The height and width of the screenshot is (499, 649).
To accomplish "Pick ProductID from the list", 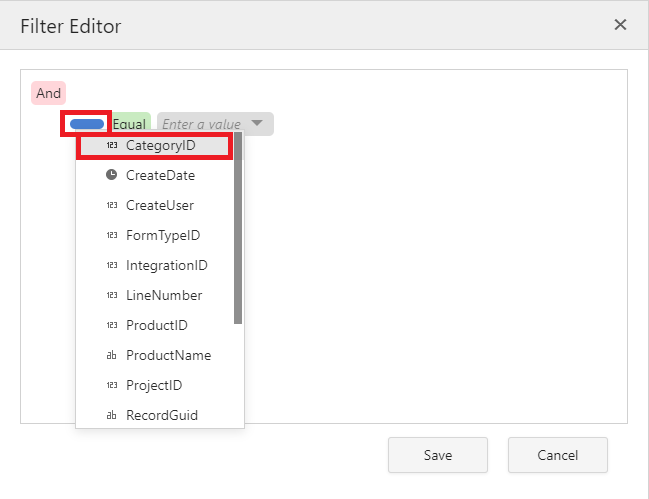I will tap(154, 325).
